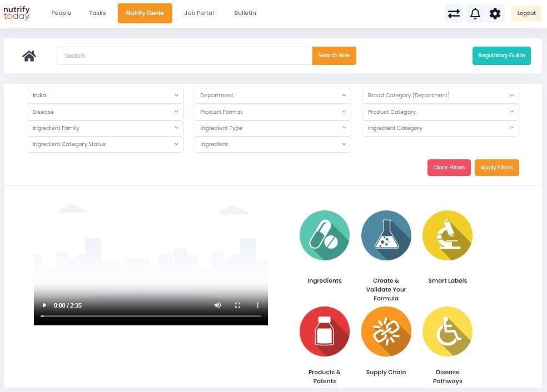Click the video progress bar
This screenshot has height=392, width=547.
pyautogui.click(x=151, y=316)
